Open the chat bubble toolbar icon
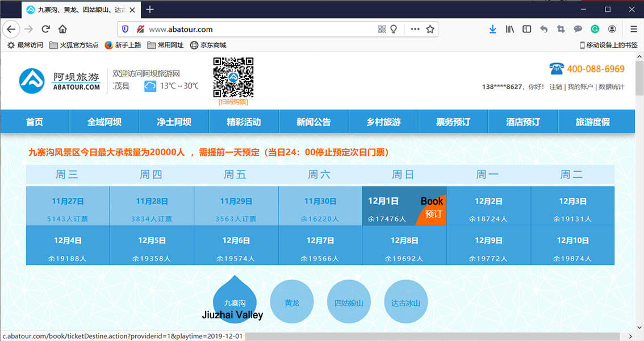Screen dimensions: 644x341 578,29
